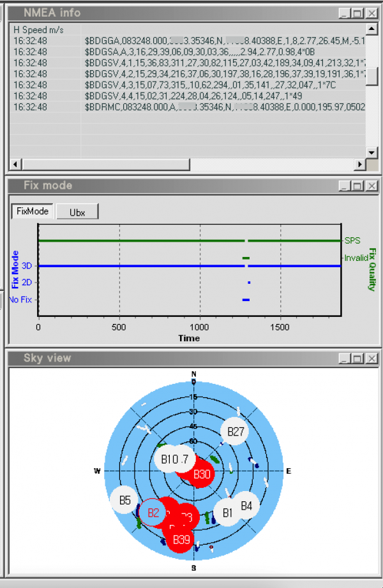This screenshot has height=588, width=383.
Task: Click the blue No Fix marker in chart
Action: point(246,300)
